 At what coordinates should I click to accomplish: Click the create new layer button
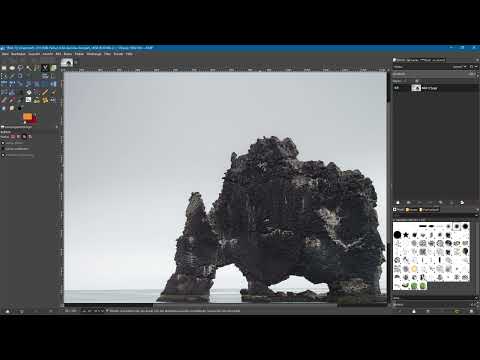point(398,202)
